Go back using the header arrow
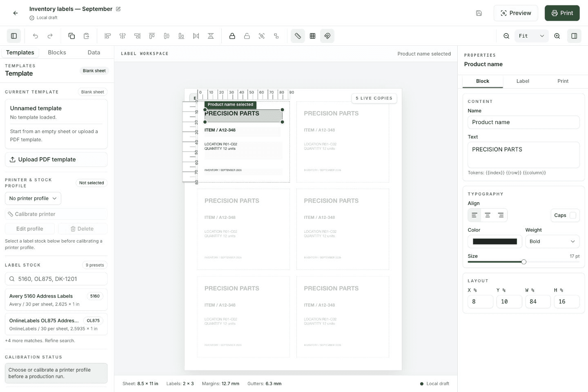Image resolution: width=588 pixels, height=392 pixels. (x=16, y=13)
